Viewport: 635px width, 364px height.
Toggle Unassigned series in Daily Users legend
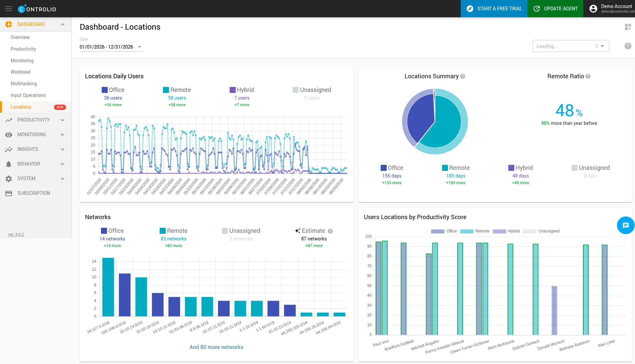click(312, 90)
